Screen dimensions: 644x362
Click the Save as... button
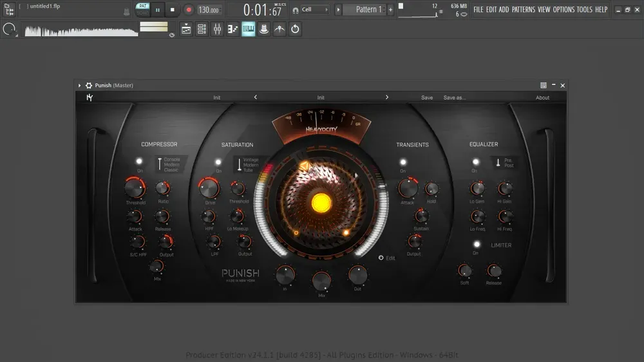[454, 98]
